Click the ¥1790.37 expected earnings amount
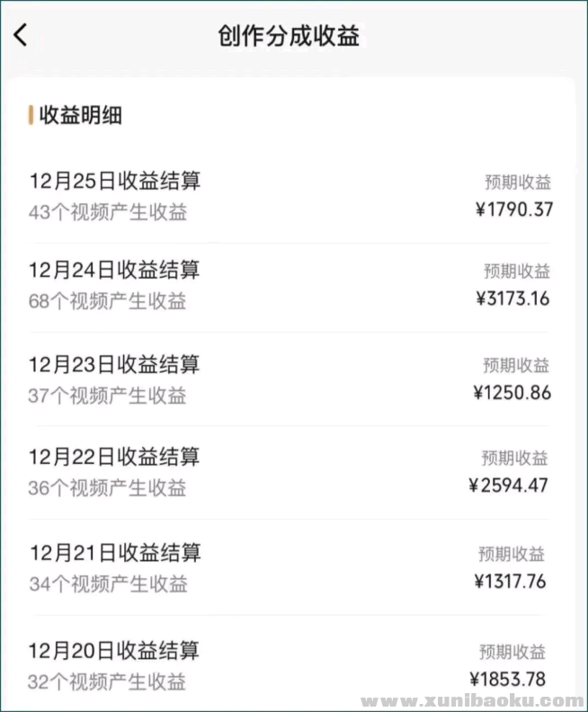This screenshot has width=588, height=712. point(513,210)
